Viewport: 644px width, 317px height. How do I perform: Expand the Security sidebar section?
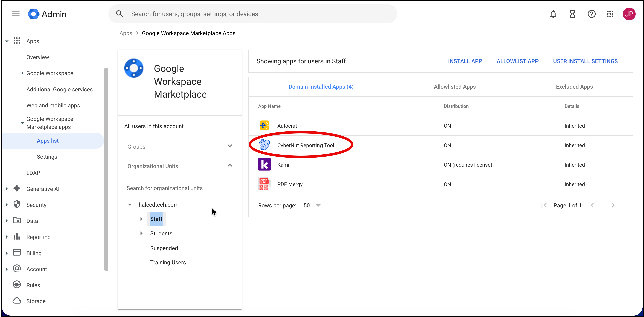point(7,205)
